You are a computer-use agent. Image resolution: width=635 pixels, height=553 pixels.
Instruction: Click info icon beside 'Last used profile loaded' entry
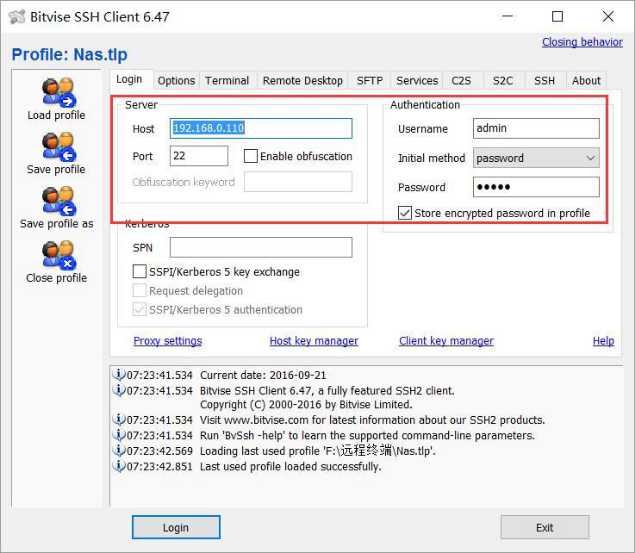[118, 466]
